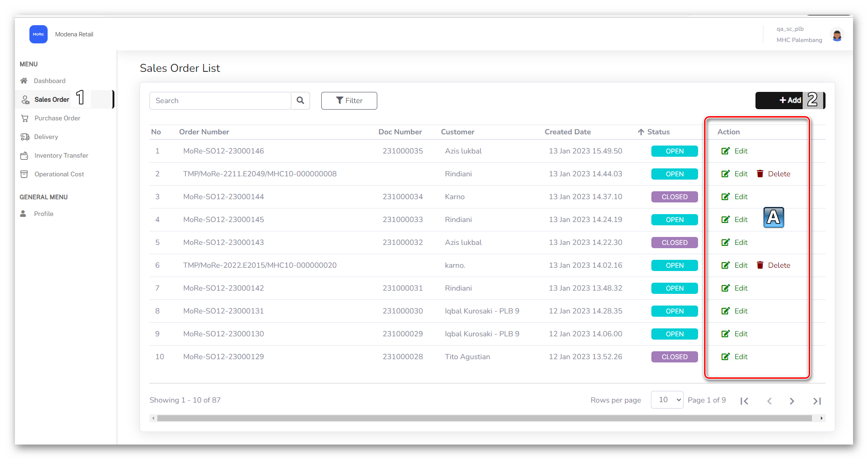Navigate to Delivery in sidebar
The height and width of the screenshot is (466, 868).
[x=46, y=137]
